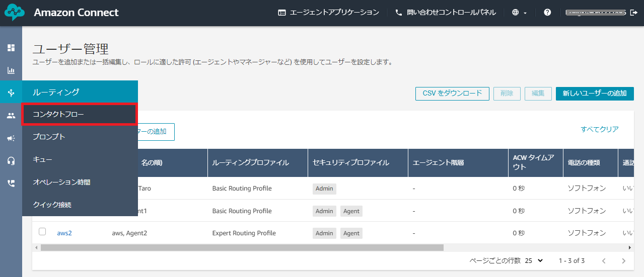Open the phone sidebar icon
The image size is (644, 277).
[x=11, y=183]
